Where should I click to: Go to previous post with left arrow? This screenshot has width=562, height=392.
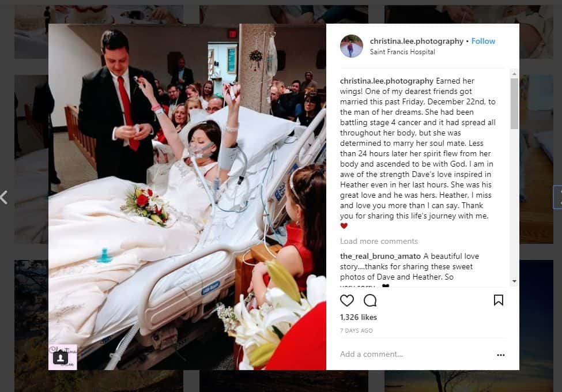[4, 197]
